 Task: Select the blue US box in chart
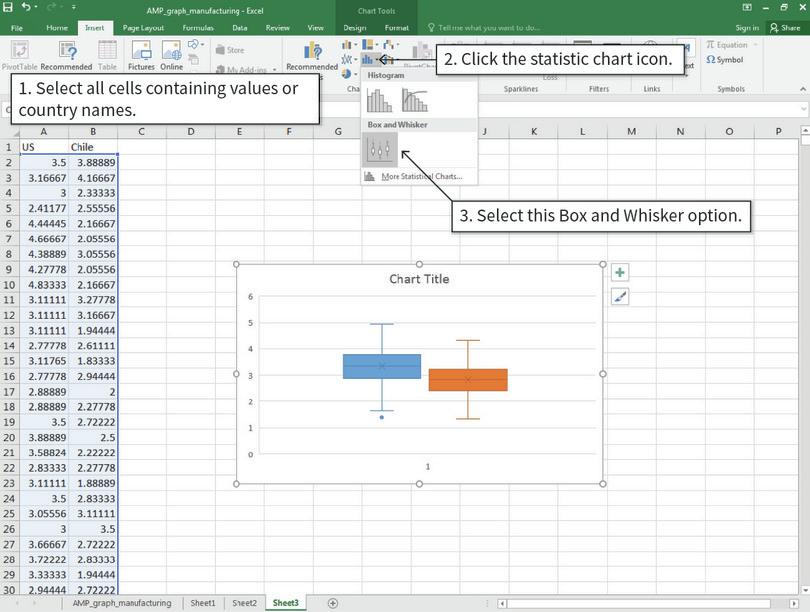[382, 367]
